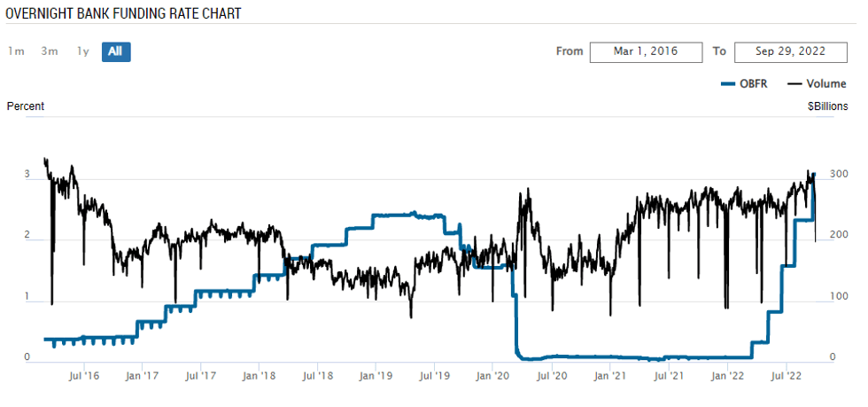This screenshot has height=407, width=868.
Task: Click the $Billions axis title
Action: click(x=828, y=106)
